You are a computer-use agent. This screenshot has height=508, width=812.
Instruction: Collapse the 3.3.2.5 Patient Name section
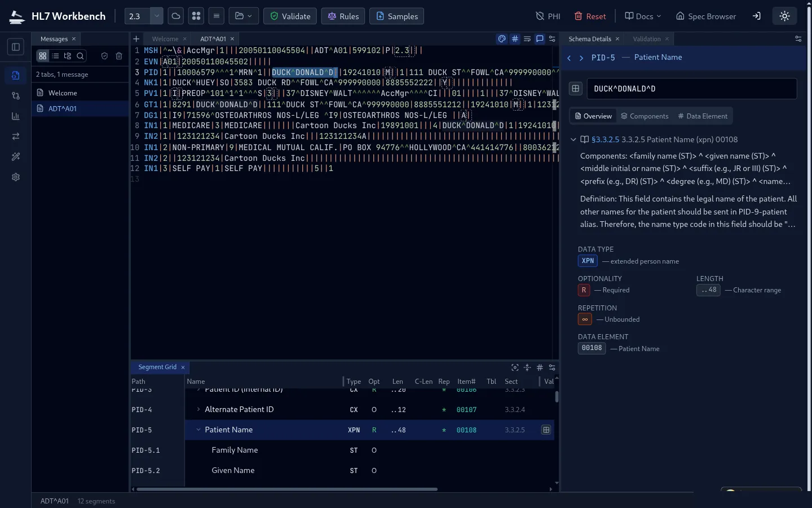pyautogui.click(x=573, y=139)
